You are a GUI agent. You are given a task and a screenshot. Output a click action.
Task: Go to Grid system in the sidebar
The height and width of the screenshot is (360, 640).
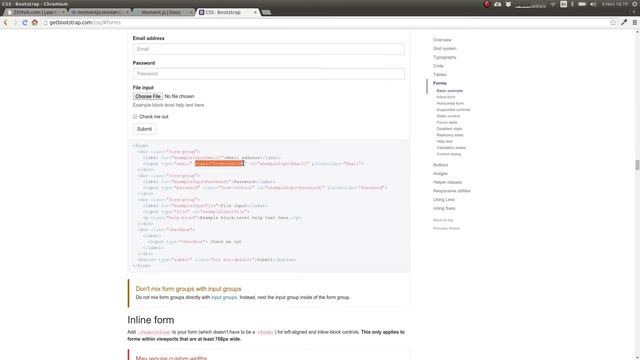[x=444, y=49]
